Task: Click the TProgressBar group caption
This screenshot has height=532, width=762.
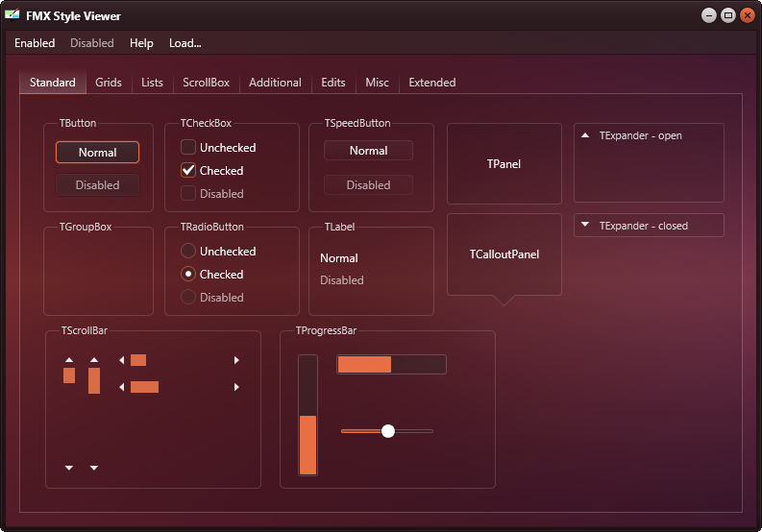Action: coord(326,330)
